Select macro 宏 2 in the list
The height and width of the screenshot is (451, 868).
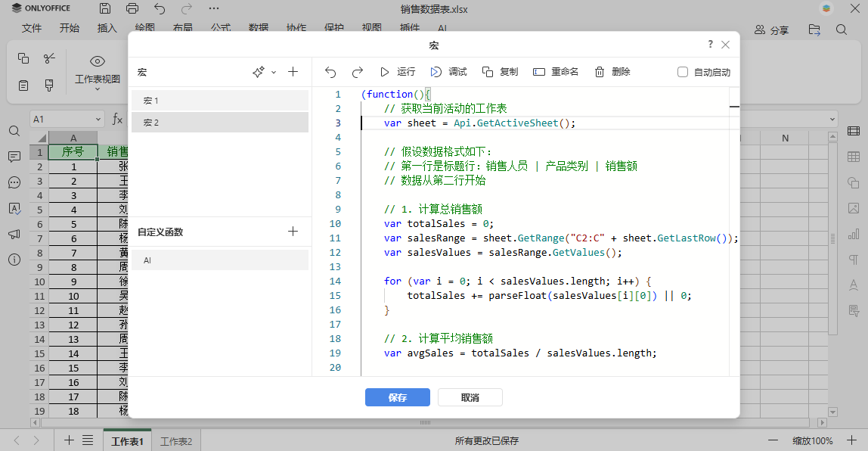pos(220,123)
